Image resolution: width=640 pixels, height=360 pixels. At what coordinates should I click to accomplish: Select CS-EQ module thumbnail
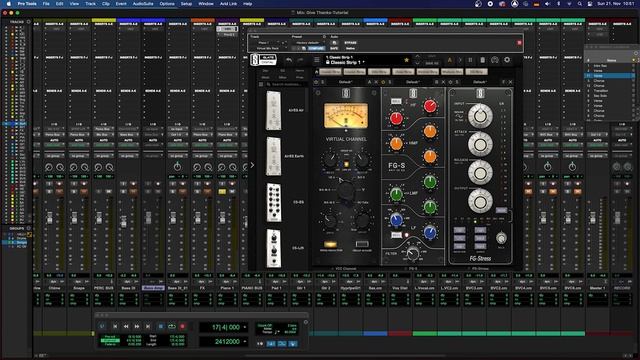coord(273,202)
